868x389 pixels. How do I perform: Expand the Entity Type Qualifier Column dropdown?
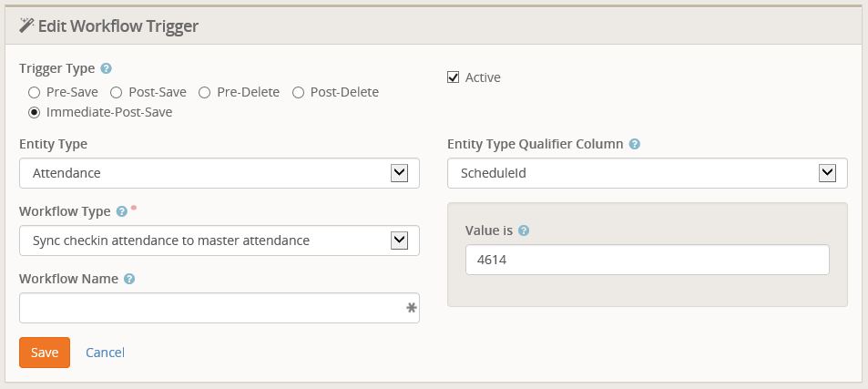(x=647, y=173)
